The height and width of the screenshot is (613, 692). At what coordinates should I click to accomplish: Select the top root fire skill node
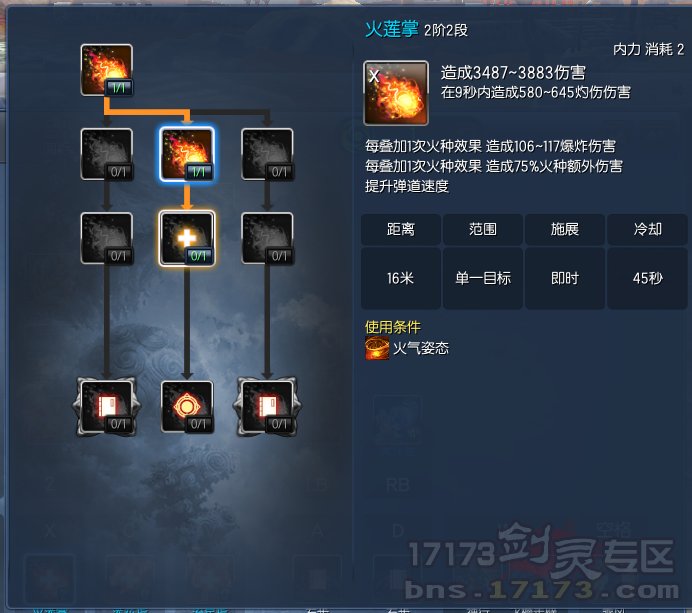click(106, 70)
